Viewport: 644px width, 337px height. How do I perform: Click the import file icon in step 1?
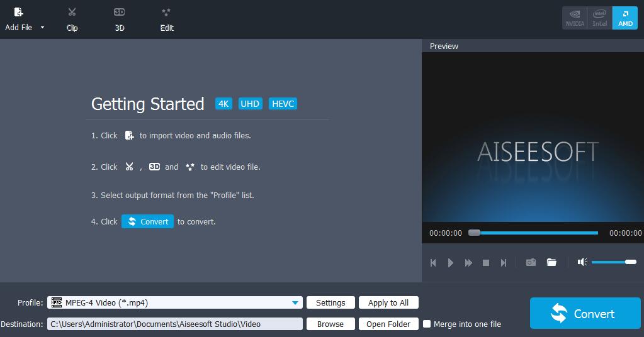click(130, 135)
